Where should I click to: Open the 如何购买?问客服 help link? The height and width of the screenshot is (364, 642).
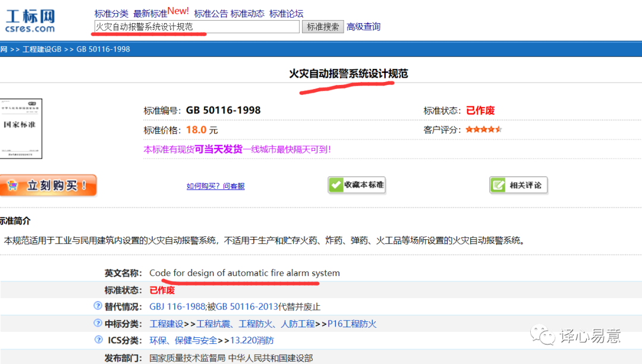[x=216, y=186]
